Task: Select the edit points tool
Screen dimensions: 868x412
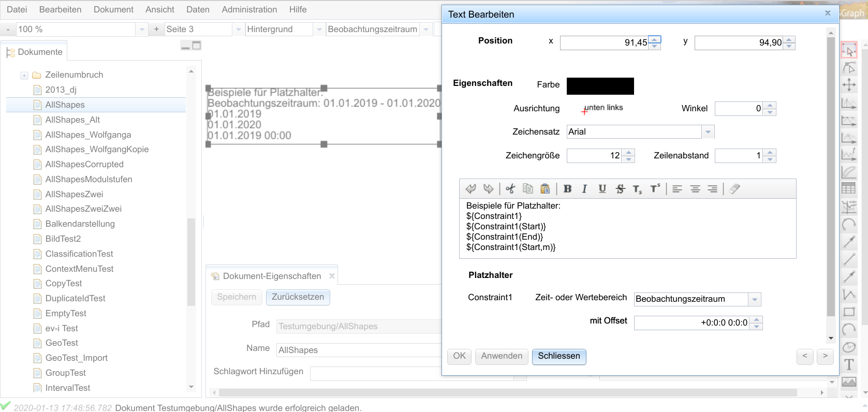Action: (849, 68)
